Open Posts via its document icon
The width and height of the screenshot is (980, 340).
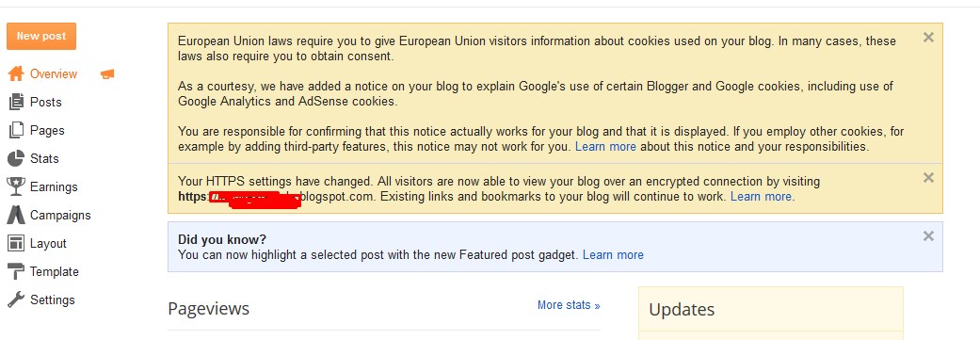pos(16,102)
